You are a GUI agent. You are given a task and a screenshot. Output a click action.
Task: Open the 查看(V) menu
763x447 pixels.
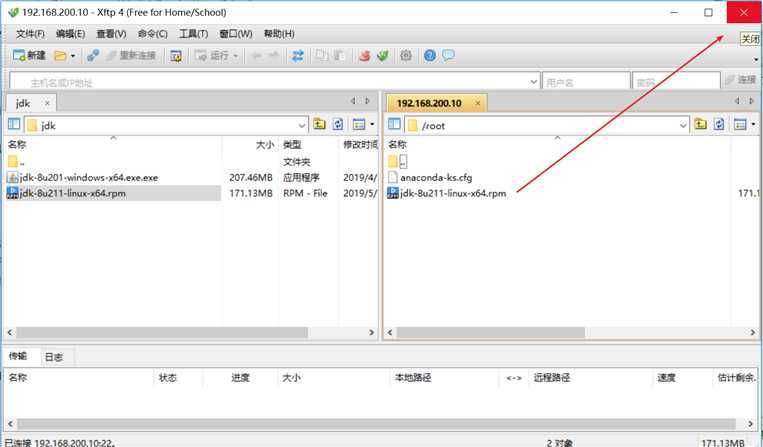click(x=111, y=34)
